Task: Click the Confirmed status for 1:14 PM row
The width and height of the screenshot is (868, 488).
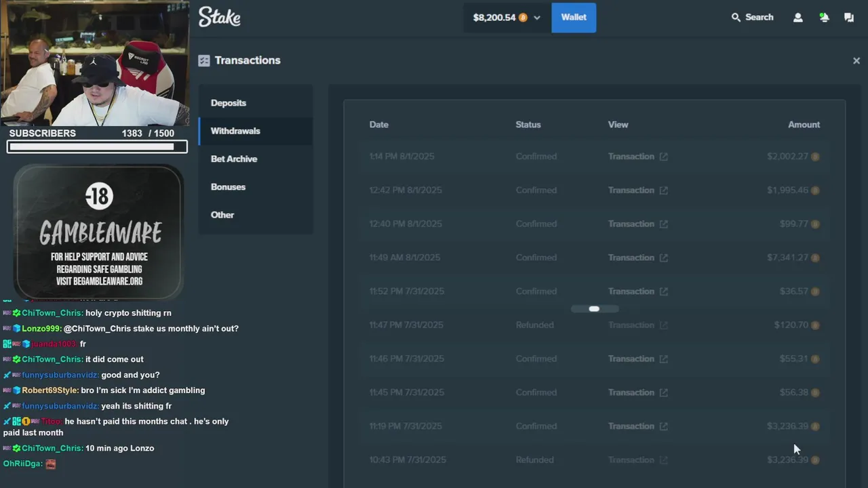Action: (536, 157)
